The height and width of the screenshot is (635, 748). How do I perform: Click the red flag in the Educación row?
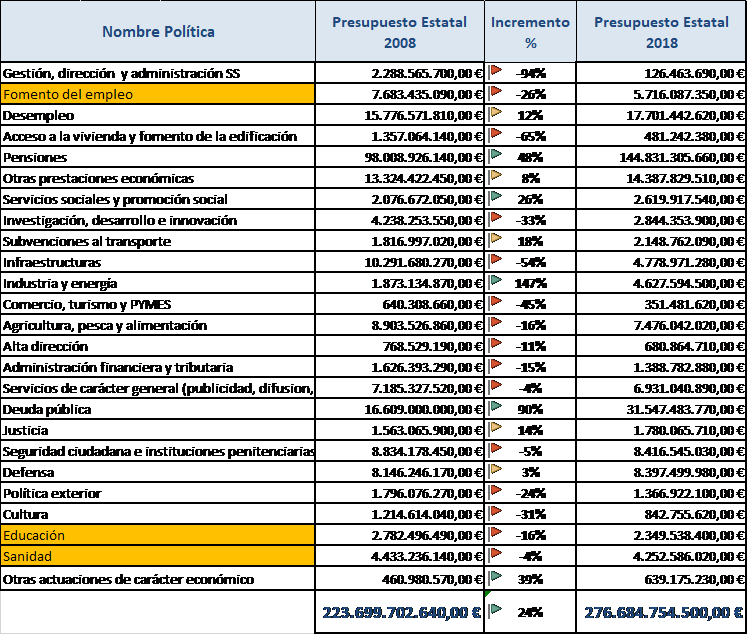495,533
